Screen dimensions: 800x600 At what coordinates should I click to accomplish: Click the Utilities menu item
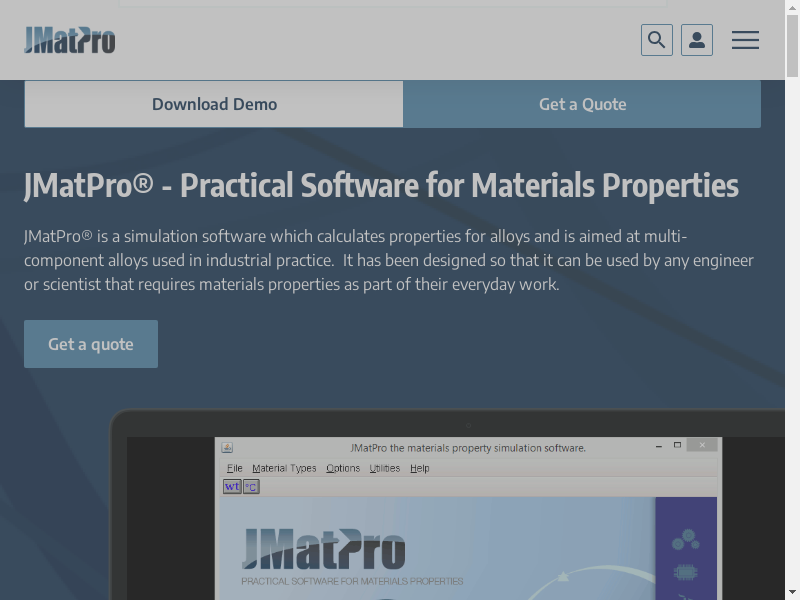pos(385,468)
